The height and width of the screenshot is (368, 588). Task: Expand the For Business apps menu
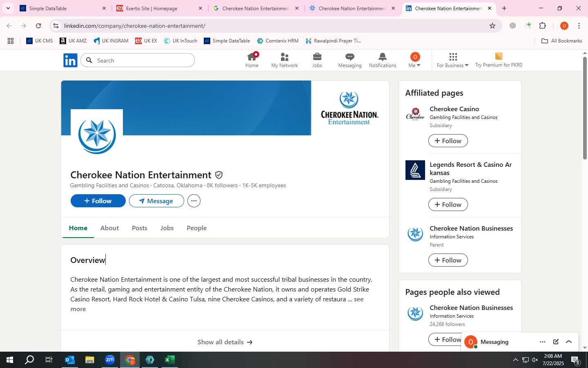[x=452, y=60]
